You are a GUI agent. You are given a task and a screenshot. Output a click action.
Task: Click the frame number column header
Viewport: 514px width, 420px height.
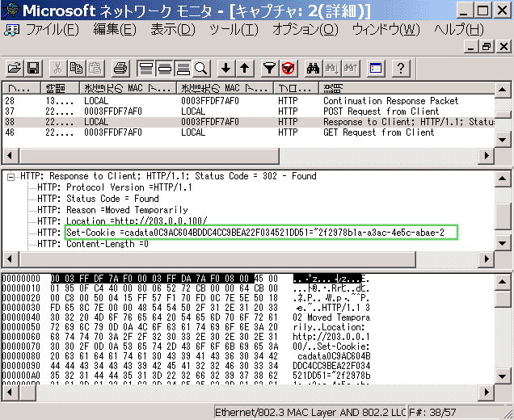point(22,88)
